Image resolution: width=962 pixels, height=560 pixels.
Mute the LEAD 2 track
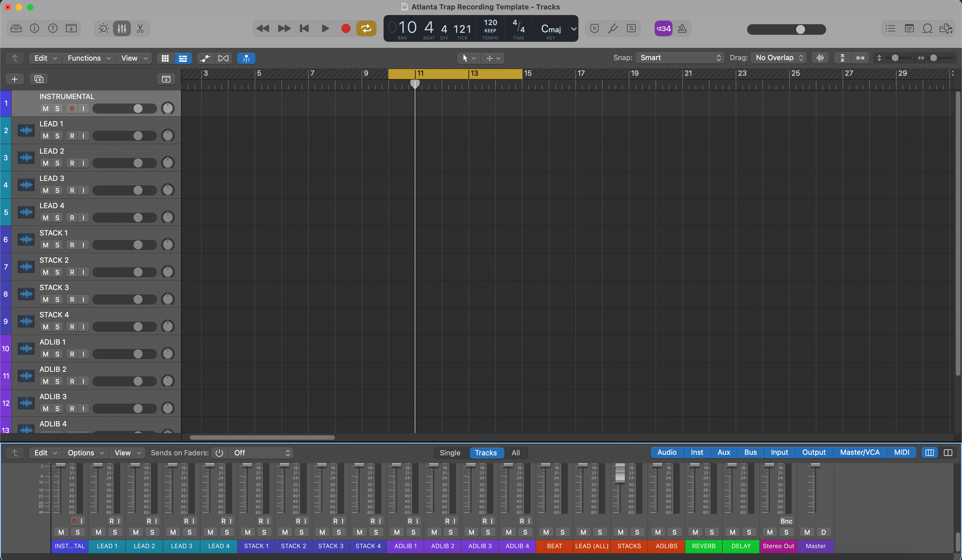click(x=45, y=163)
